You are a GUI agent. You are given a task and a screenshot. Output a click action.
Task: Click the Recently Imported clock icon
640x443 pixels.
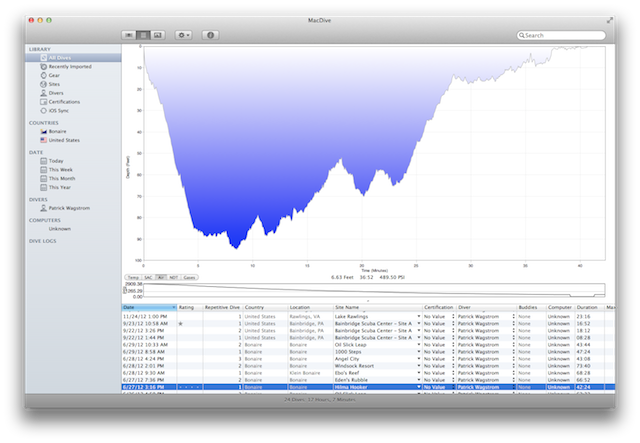point(43,67)
